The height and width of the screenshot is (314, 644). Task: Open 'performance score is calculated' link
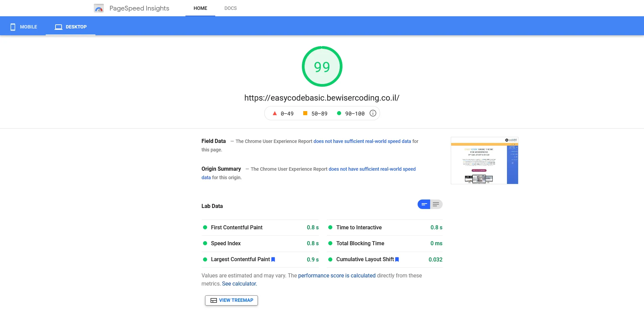(x=337, y=276)
